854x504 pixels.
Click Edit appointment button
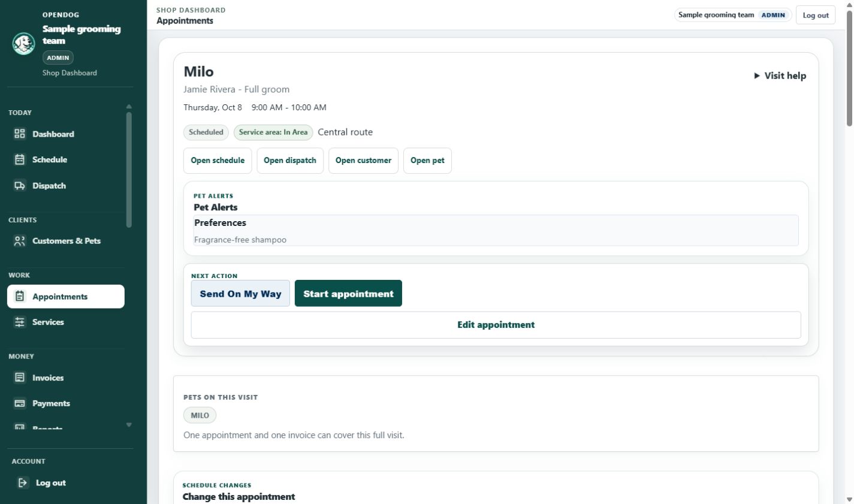pos(496,325)
